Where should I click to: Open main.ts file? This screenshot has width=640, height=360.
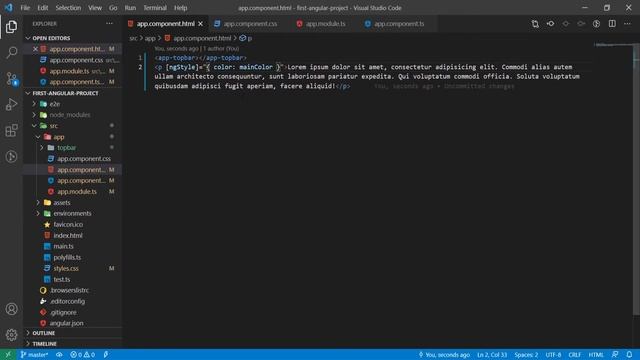pyautogui.click(x=63, y=247)
